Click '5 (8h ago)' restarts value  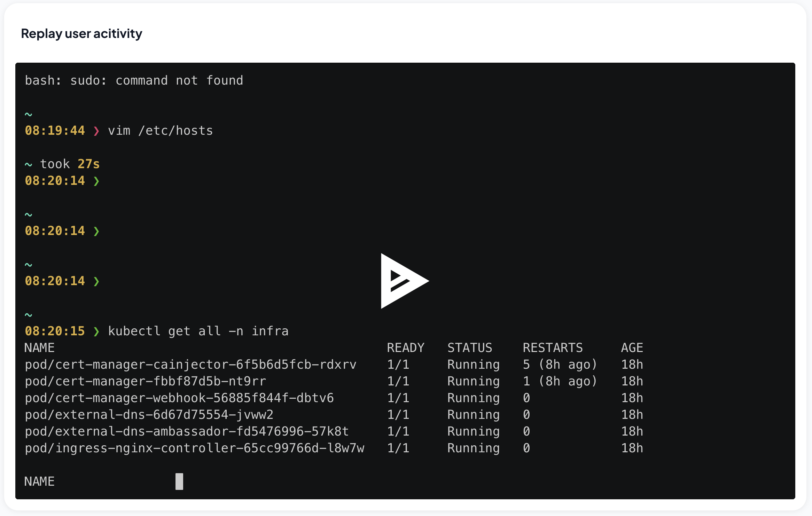coord(560,365)
